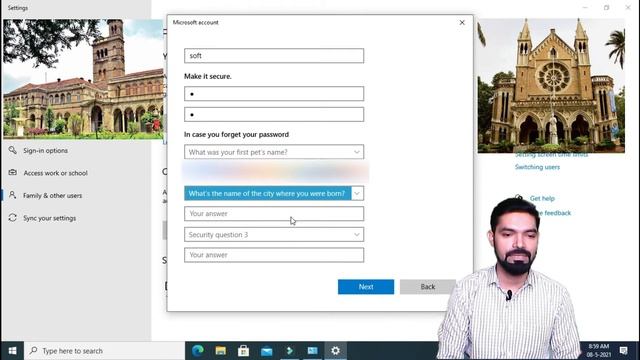Open the first pet's name question dropdown
Image resolution: width=640 pixels, height=360 pixels.
point(274,152)
